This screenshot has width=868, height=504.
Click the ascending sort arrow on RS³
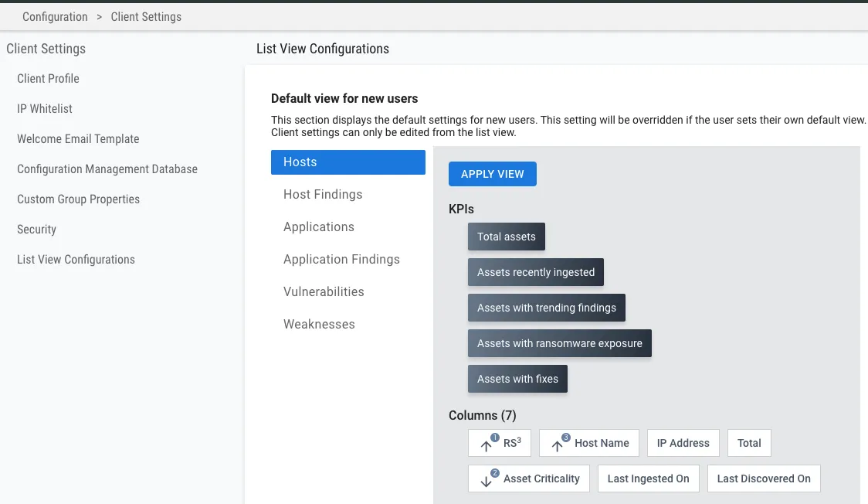[486, 446]
